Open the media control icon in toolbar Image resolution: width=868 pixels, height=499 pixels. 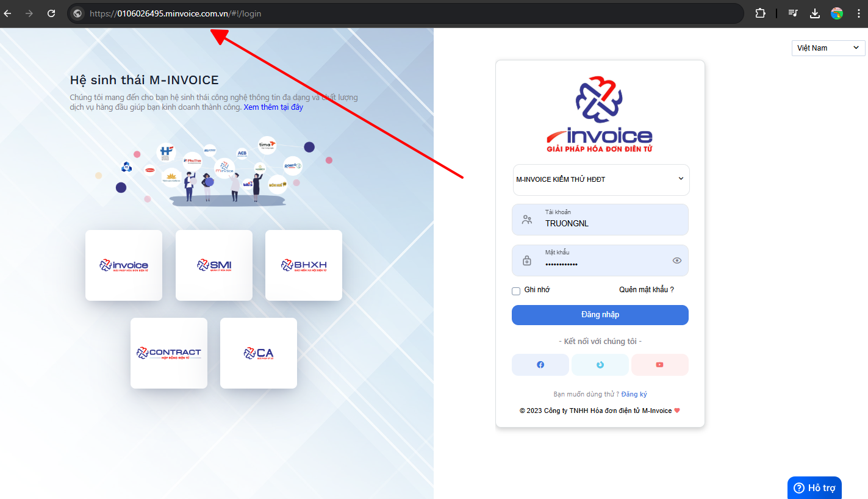pos(793,13)
